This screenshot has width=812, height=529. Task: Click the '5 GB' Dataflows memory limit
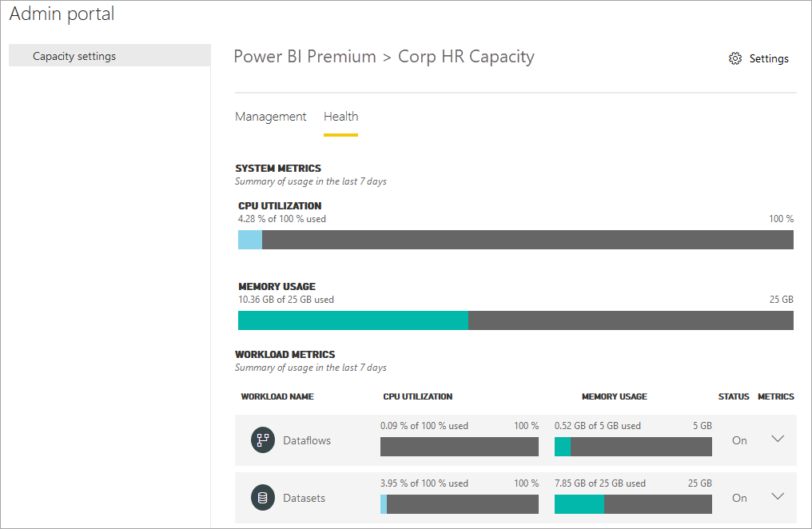tap(703, 426)
